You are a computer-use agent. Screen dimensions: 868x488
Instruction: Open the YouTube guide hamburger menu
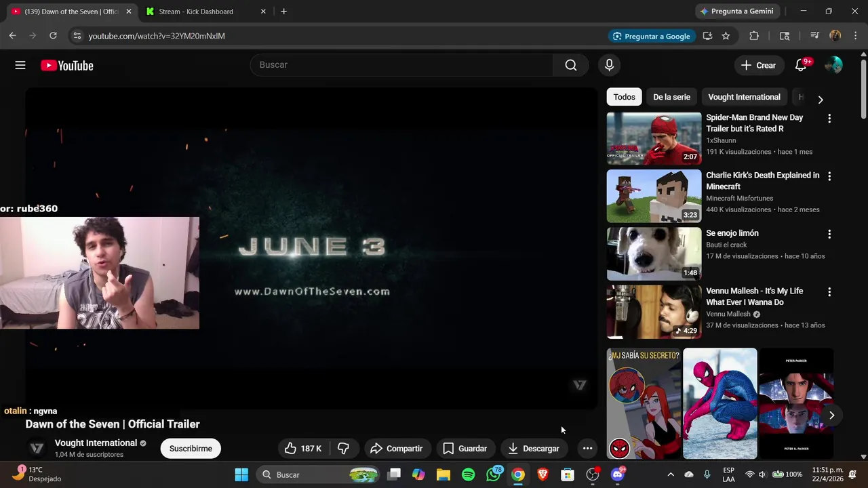click(x=20, y=65)
